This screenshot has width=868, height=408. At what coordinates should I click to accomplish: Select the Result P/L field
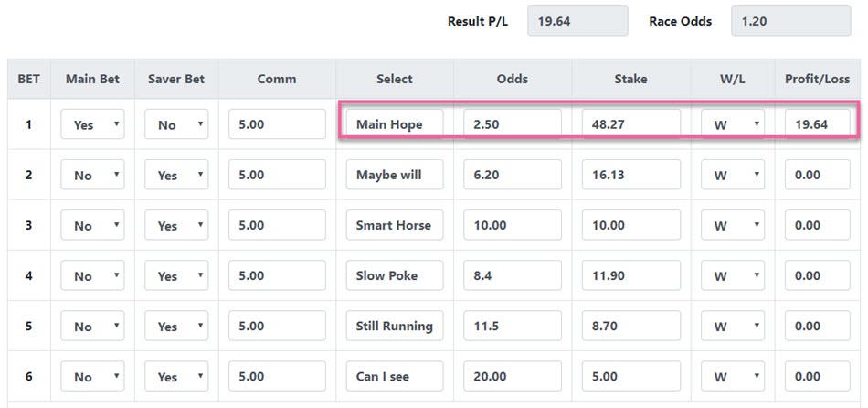point(577,21)
